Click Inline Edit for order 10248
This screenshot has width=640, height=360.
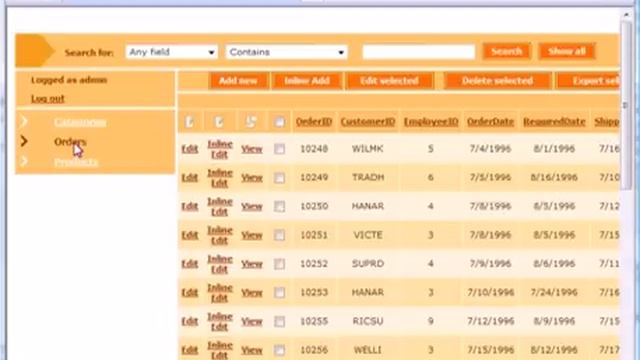pyautogui.click(x=220, y=149)
